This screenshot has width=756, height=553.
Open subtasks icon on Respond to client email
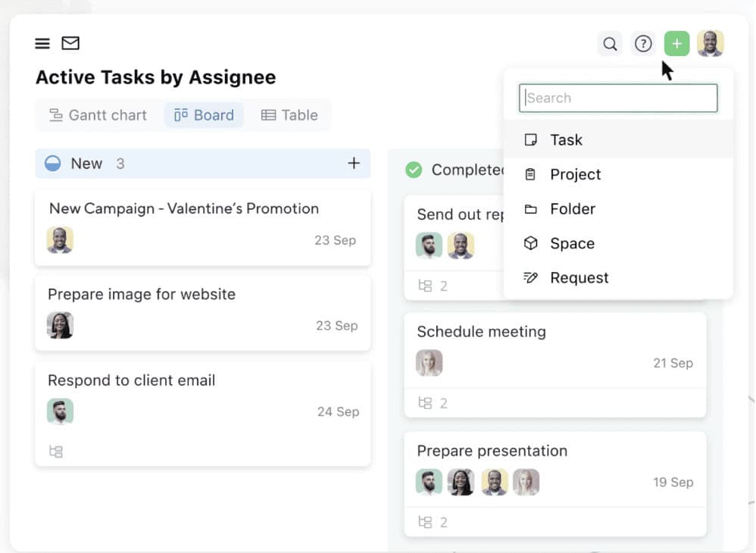(56, 451)
